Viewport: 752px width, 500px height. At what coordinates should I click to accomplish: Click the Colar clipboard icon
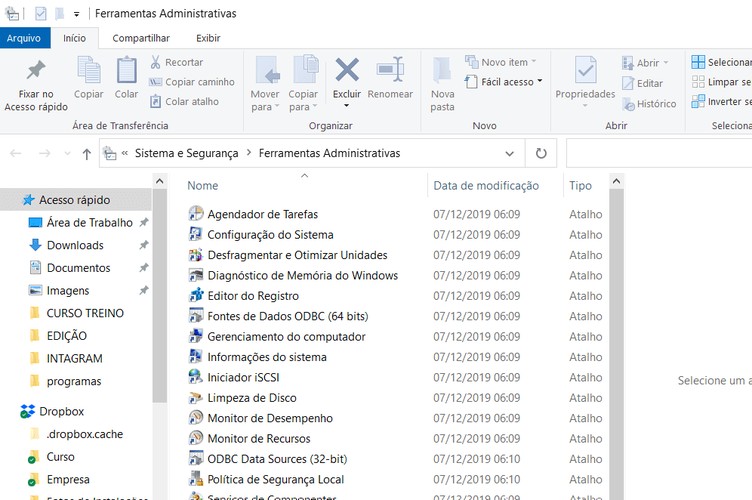point(126,71)
